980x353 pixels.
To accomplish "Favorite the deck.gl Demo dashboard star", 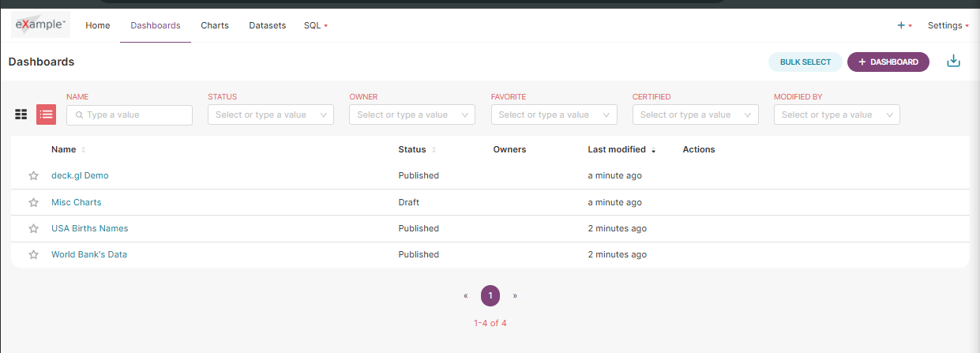I will 33,176.
